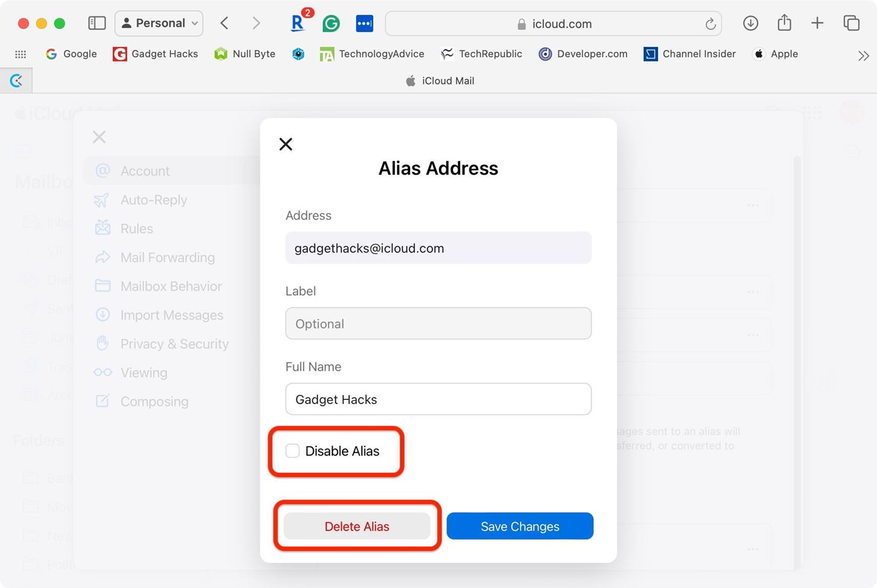Click the Auto-Reply airplane icon
The height and width of the screenshot is (588, 877).
coord(102,200)
